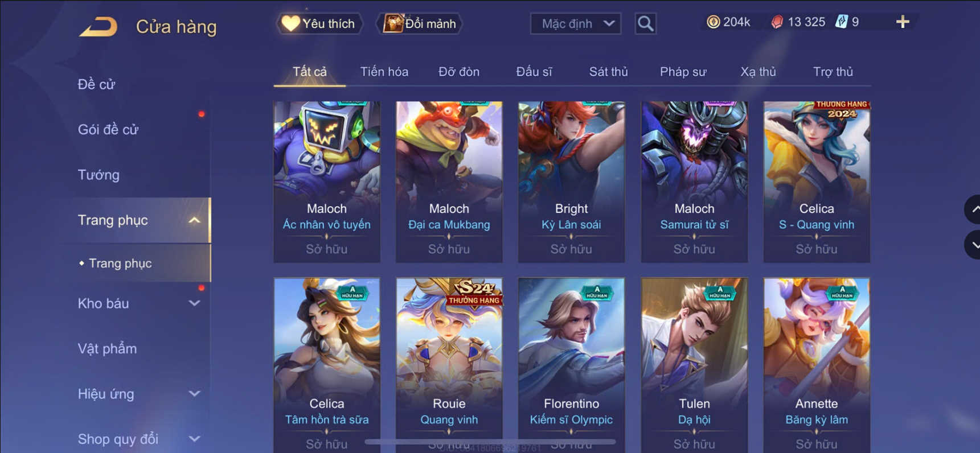
Task: Go back using the return arrow icon
Action: tap(98, 27)
